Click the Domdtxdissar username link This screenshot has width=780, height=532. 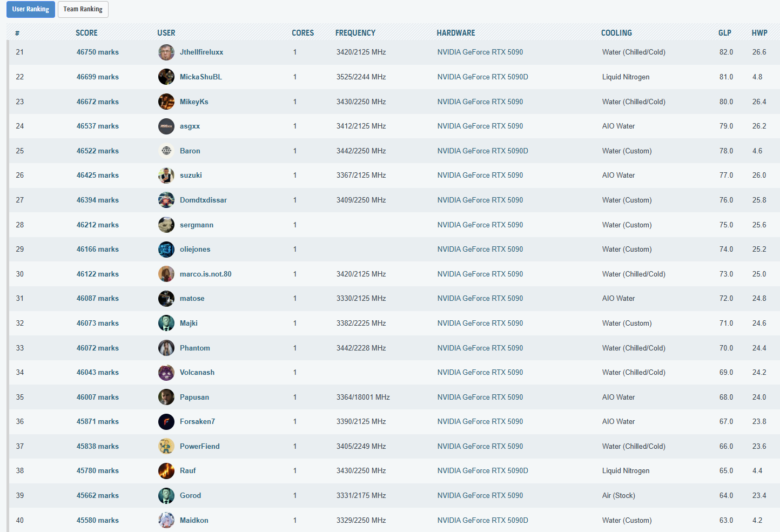(203, 200)
